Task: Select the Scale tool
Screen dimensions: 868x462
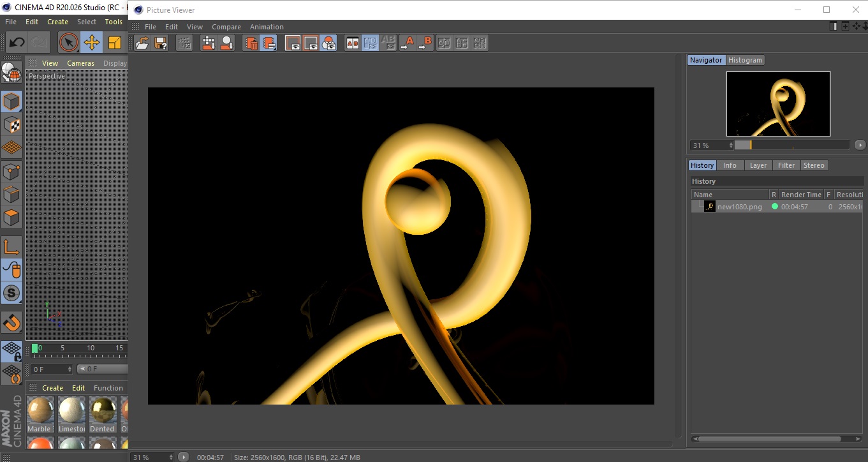Action: coord(115,43)
